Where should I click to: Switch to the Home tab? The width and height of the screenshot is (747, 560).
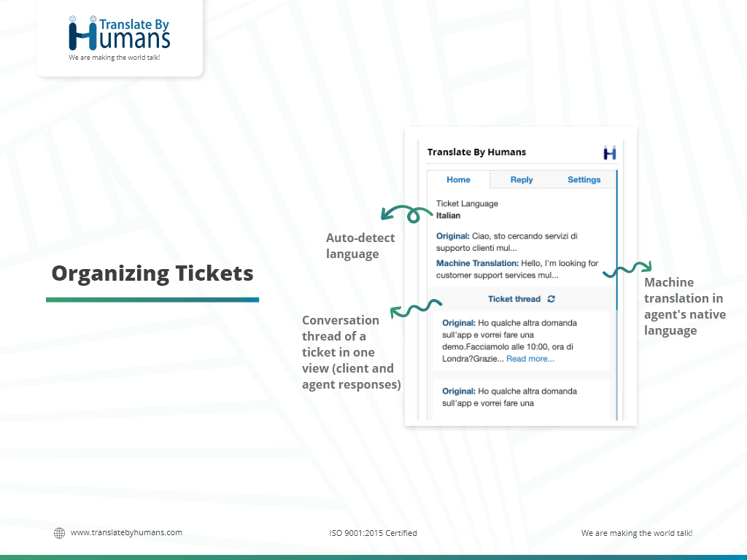tap(458, 180)
